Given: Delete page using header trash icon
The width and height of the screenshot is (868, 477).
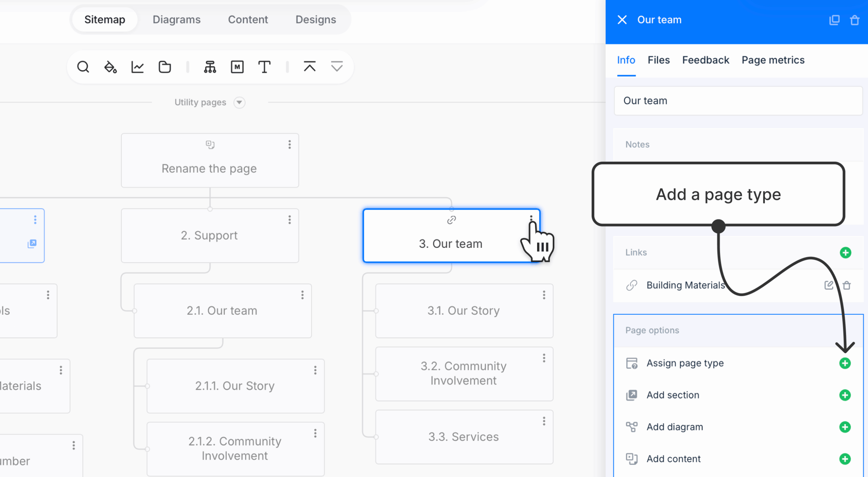Looking at the screenshot, I should (855, 20).
